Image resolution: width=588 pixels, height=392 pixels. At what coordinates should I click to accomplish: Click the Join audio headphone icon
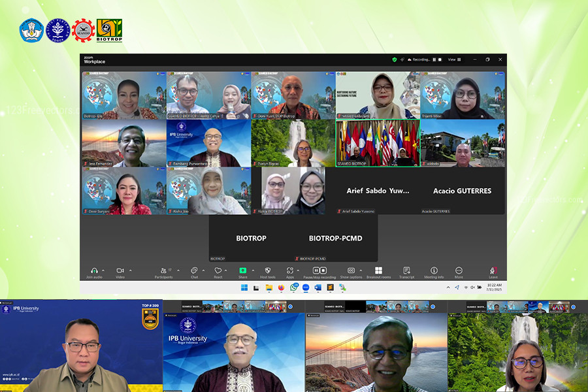[x=94, y=270]
